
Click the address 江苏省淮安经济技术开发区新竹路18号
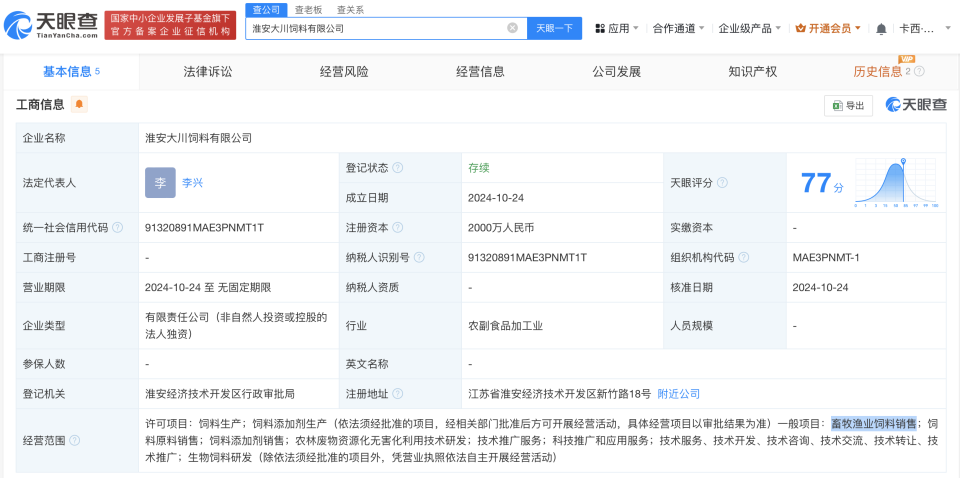[x=560, y=394]
